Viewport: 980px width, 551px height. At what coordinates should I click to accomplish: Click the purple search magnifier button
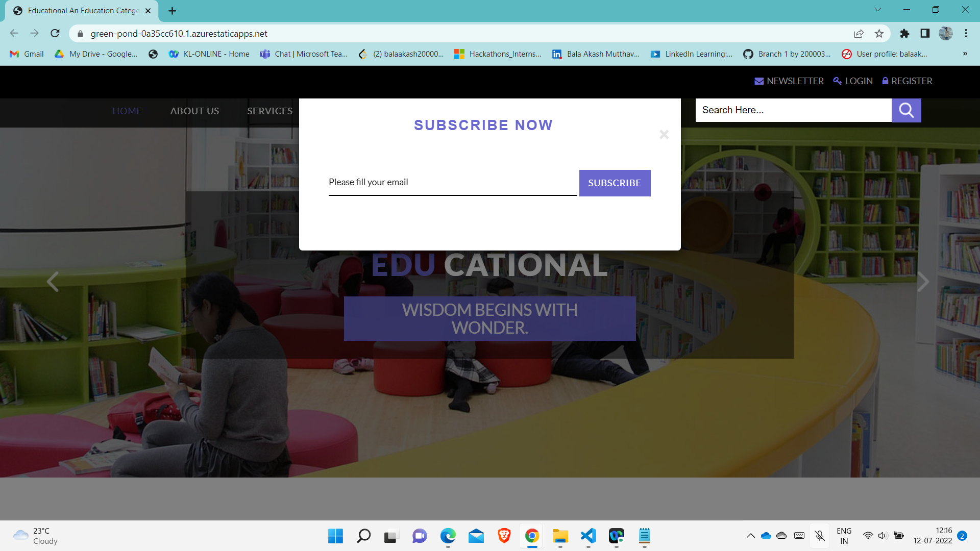click(906, 110)
